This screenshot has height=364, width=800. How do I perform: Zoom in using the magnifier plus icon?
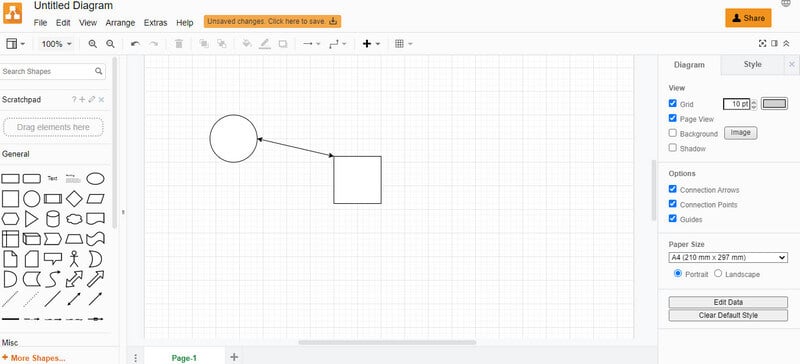(92, 44)
